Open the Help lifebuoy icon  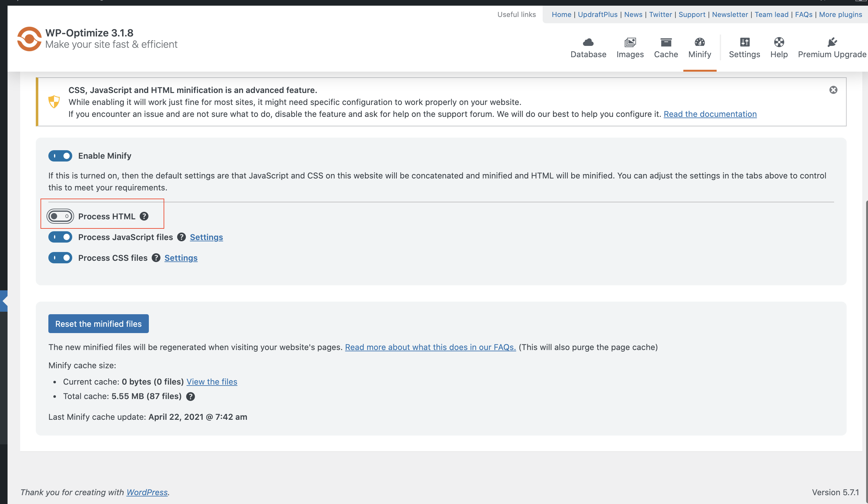pyautogui.click(x=779, y=42)
